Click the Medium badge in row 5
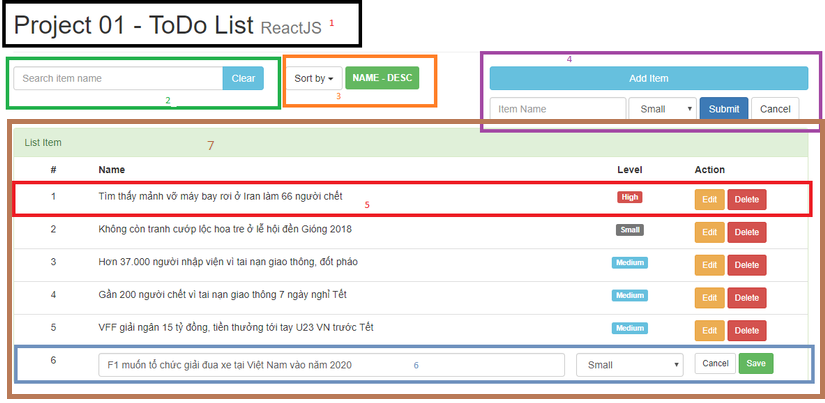The width and height of the screenshot is (825, 403). coord(630,328)
